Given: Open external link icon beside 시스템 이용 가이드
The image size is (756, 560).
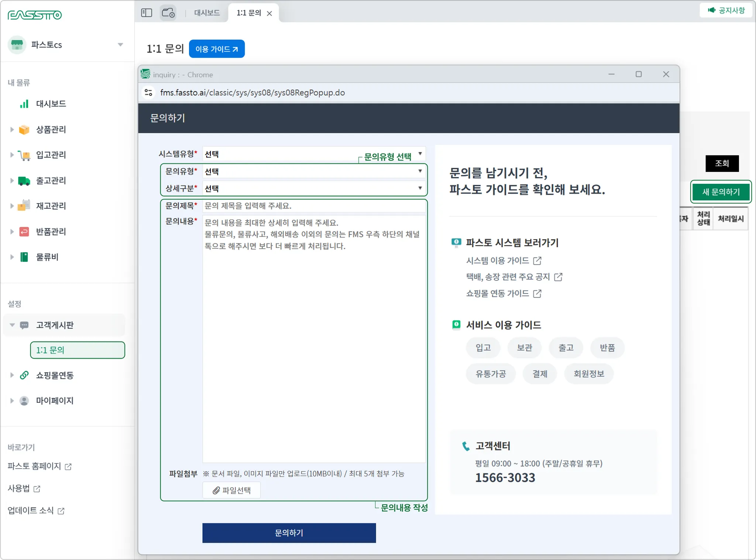Looking at the screenshot, I should pos(537,261).
